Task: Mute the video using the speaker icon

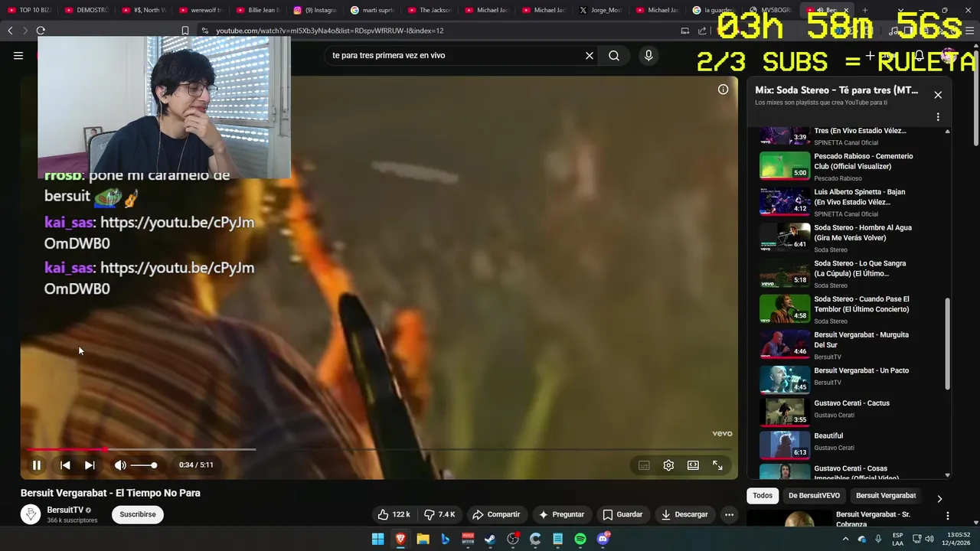Action: (x=120, y=465)
